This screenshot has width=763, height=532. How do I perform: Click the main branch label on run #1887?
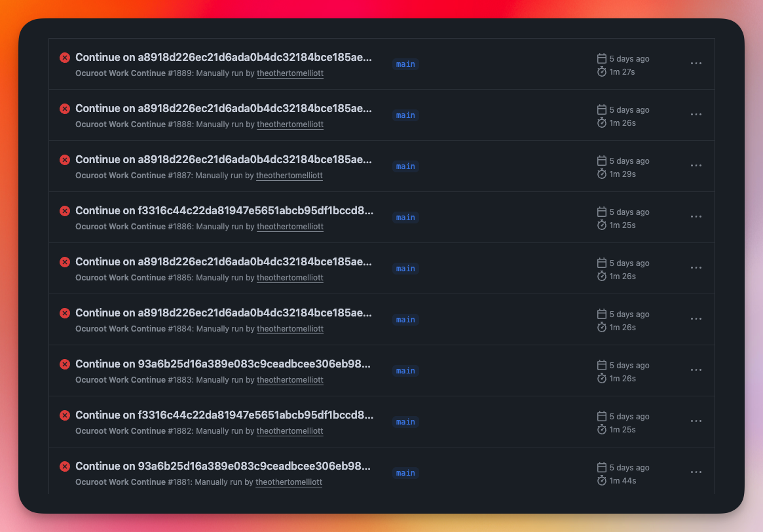tap(405, 166)
